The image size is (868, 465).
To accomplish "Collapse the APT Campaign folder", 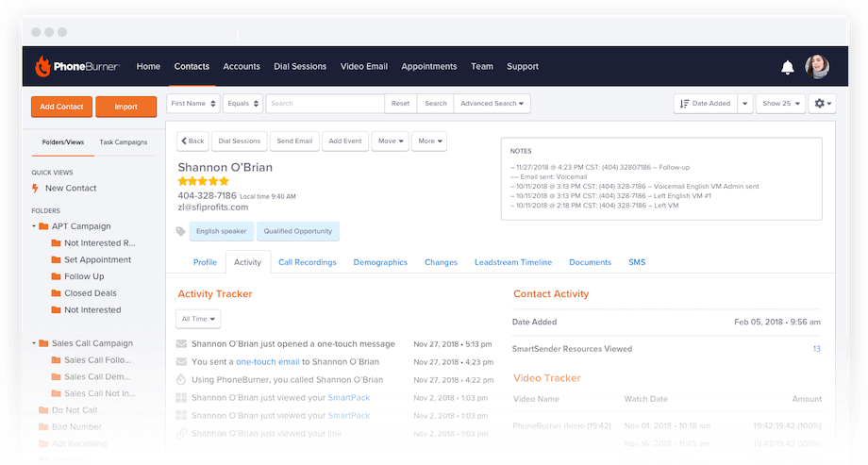I will click(34, 225).
